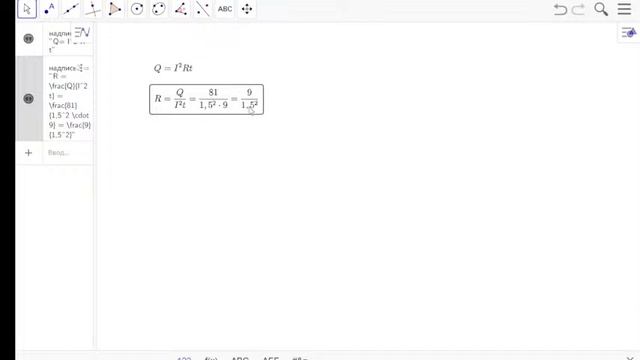
Task: Select the Ellipse conic tool
Action: tap(159, 9)
